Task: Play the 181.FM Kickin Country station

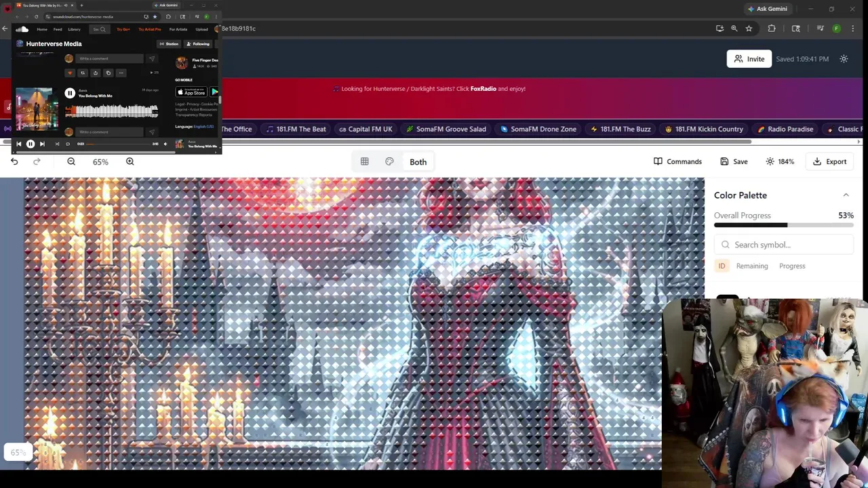Action: [704, 129]
